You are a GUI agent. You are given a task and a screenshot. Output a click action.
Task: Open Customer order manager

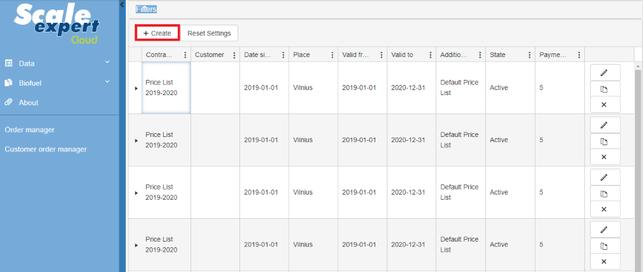tap(46, 150)
